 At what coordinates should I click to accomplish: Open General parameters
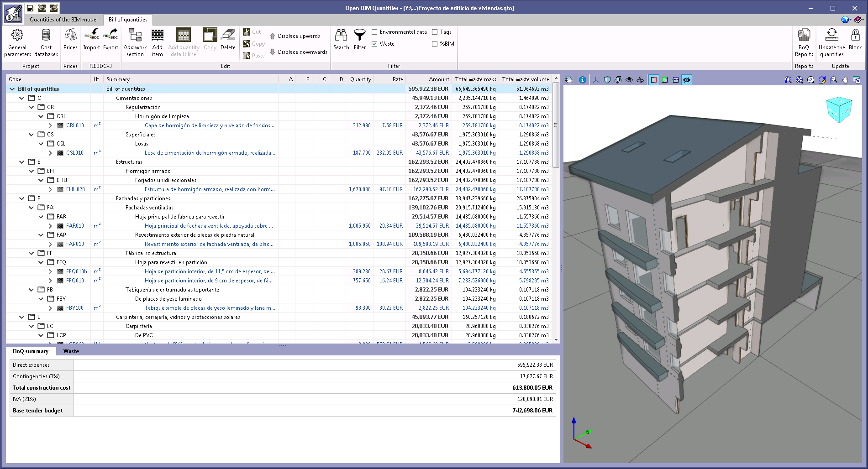[17, 43]
